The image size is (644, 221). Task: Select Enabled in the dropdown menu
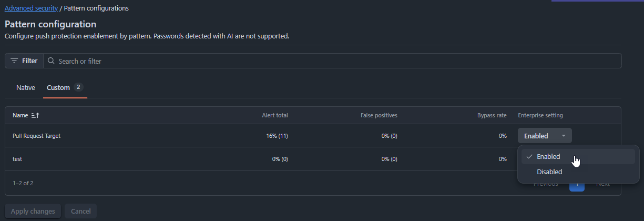coord(548,157)
